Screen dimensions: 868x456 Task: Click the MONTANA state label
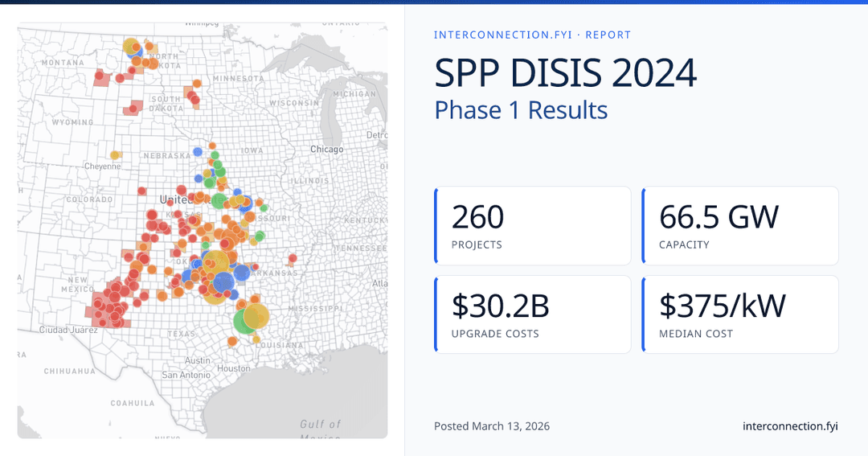click(x=63, y=63)
